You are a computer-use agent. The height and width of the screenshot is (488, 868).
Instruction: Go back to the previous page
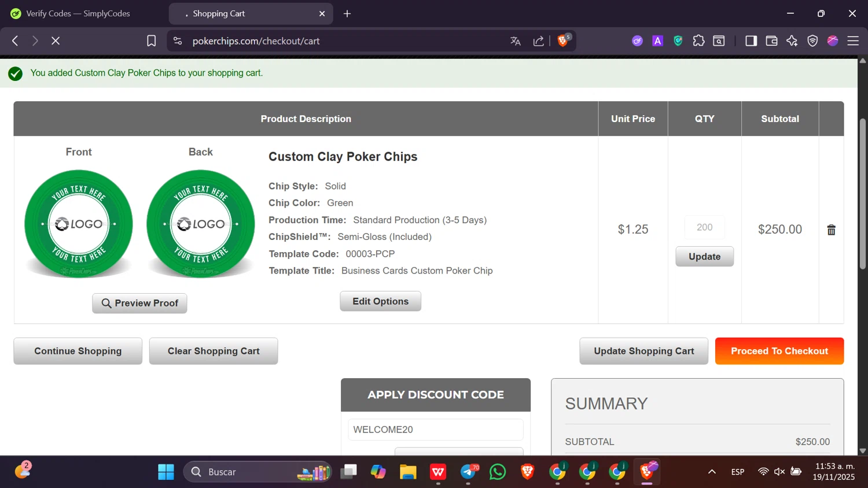(x=15, y=40)
